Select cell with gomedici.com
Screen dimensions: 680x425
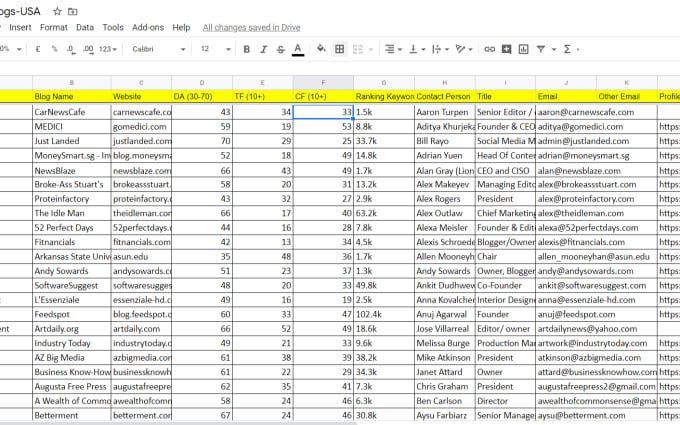click(x=141, y=127)
